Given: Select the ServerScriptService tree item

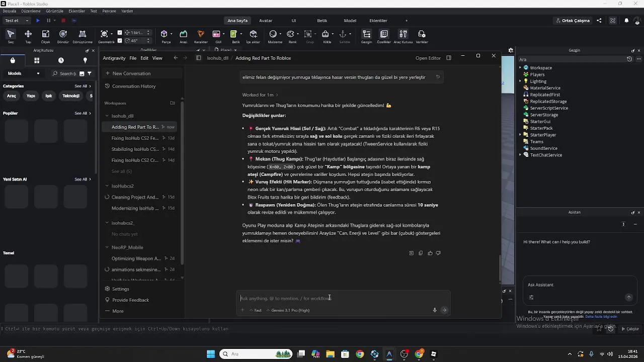Looking at the screenshot, I should tap(549, 108).
